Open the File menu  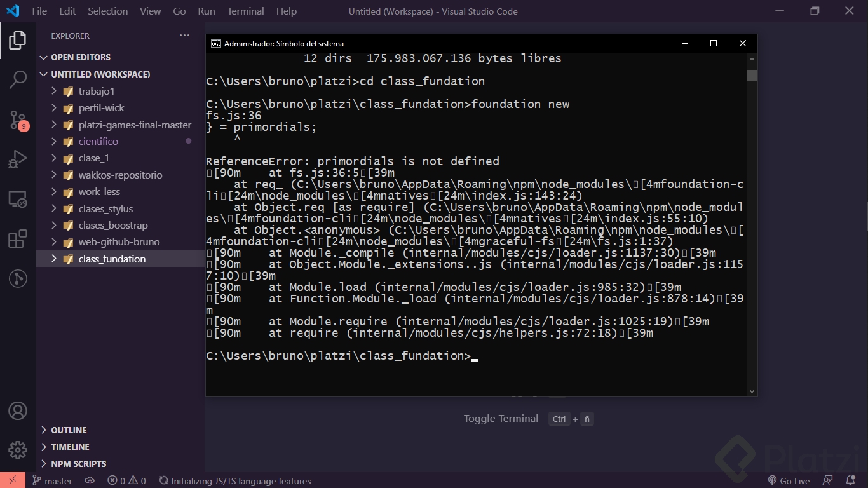39,11
